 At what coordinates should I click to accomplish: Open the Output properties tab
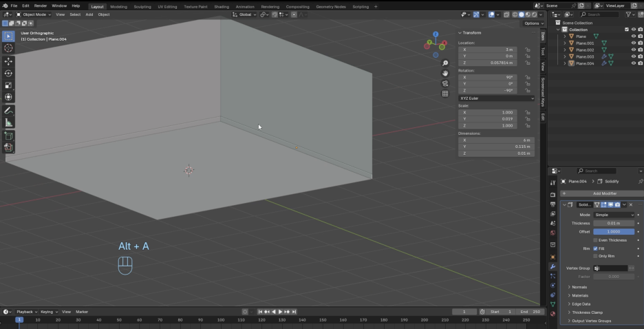coord(552,204)
